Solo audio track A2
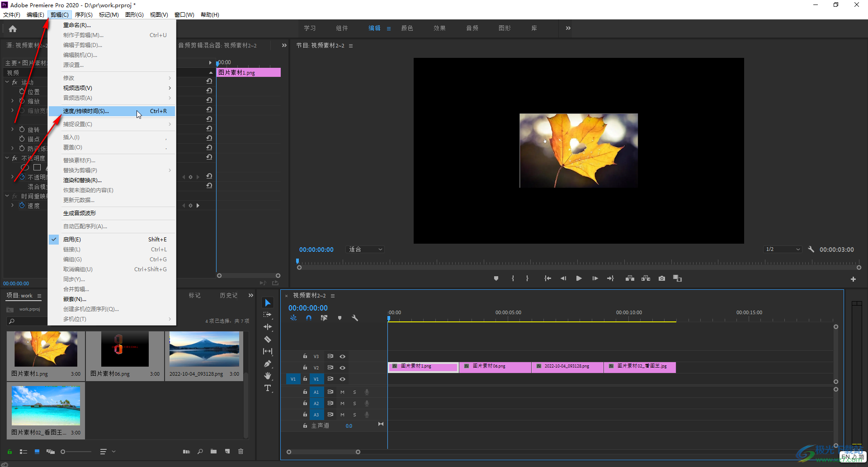The width and height of the screenshot is (868, 467). click(354, 403)
